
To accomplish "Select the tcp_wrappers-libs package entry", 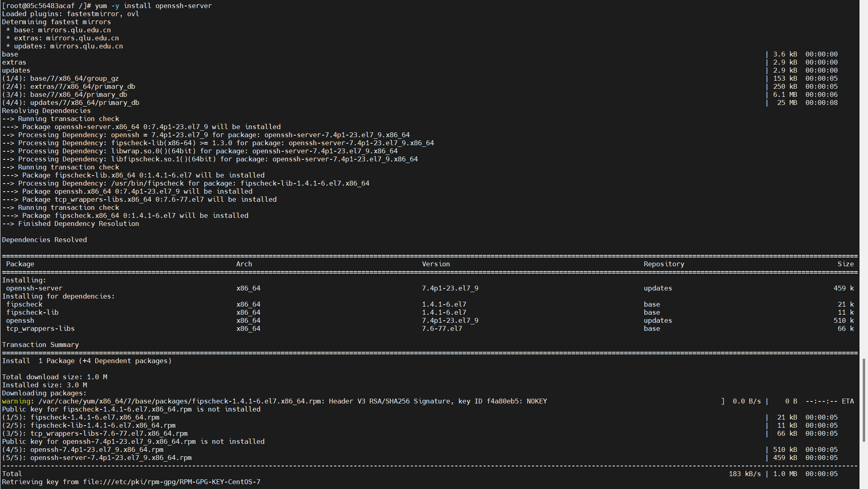I will pos(40,328).
